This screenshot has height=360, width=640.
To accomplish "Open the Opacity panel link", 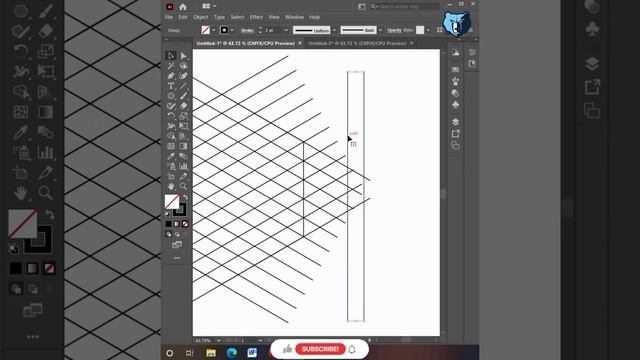I will click(394, 30).
